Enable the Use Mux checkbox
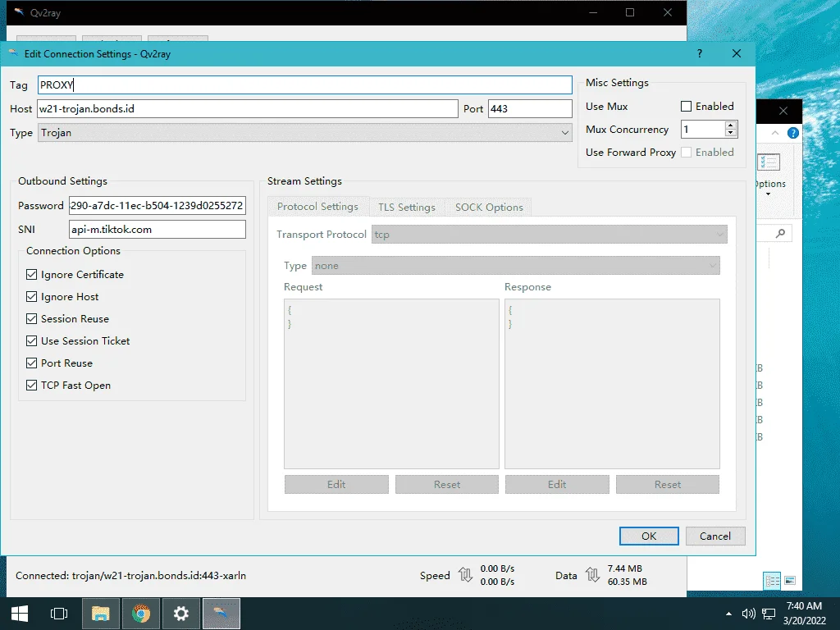The height and width of the screenshot is (630, 840). coord(687,106)
